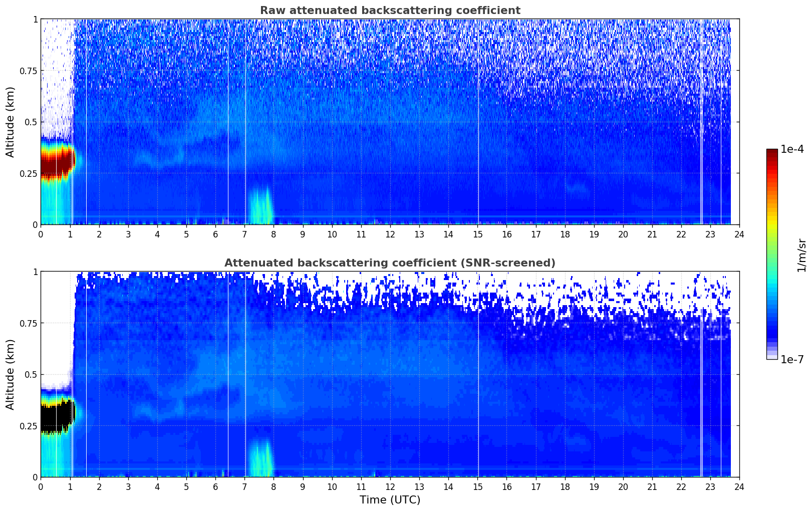Image resolution: width=812 pixels, height=511 pixels.
Task: Pick the dark red top of colorbar
Action: [772, 152]
